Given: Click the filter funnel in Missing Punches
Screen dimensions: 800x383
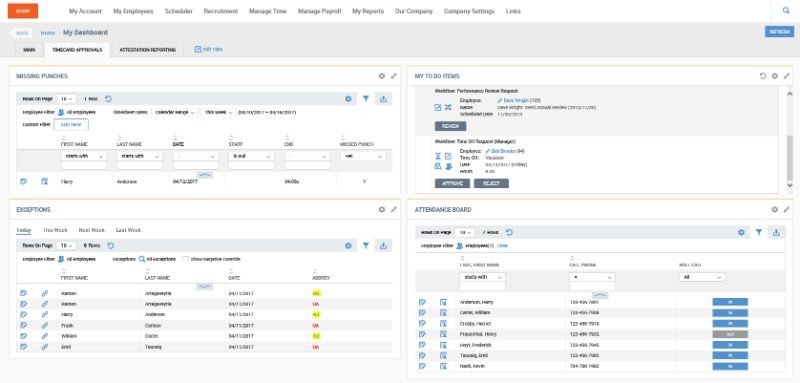Looking at the screenshot, I should (x=366, y=99).
